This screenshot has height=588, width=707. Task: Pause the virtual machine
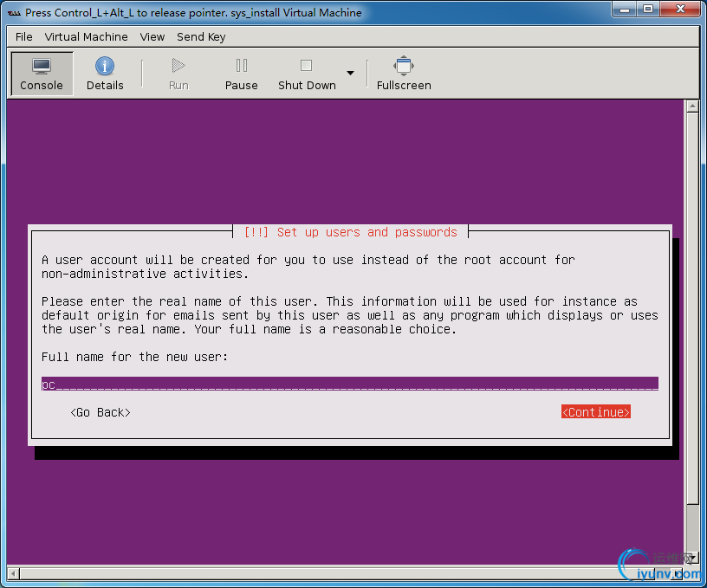coord(241,74)
